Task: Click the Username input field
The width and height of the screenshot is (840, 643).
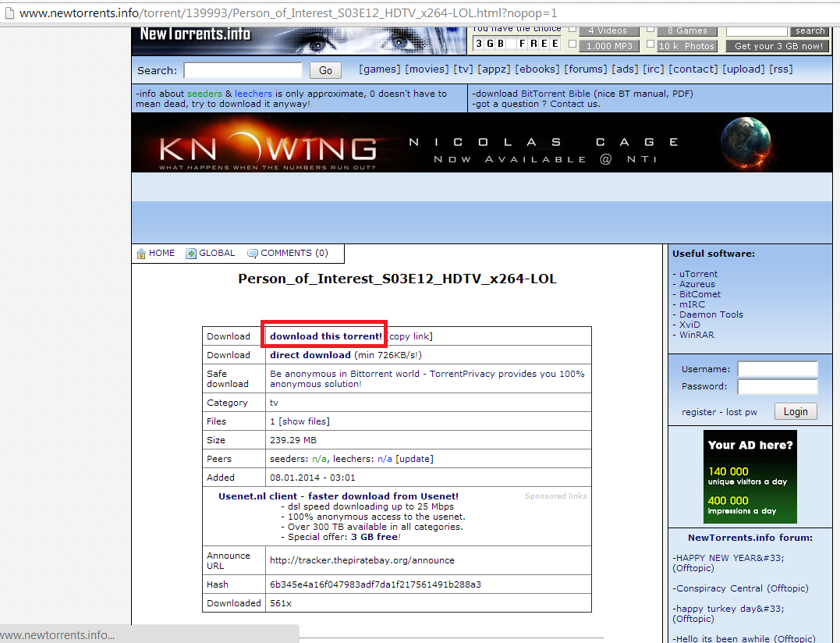Action: point(778,369)
